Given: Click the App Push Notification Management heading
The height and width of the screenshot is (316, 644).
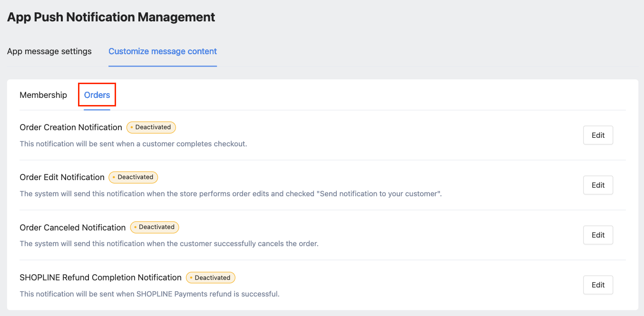Looking at the screenshot, I should pos(111,17).
